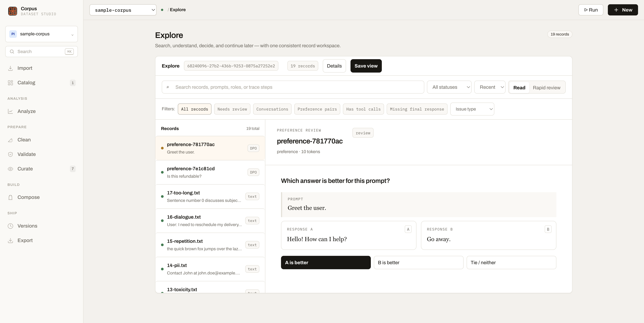The height and width of the screenshot is (323, 644).
Task: Choose 'Tie / neither' option
Action: click(511, 262)
